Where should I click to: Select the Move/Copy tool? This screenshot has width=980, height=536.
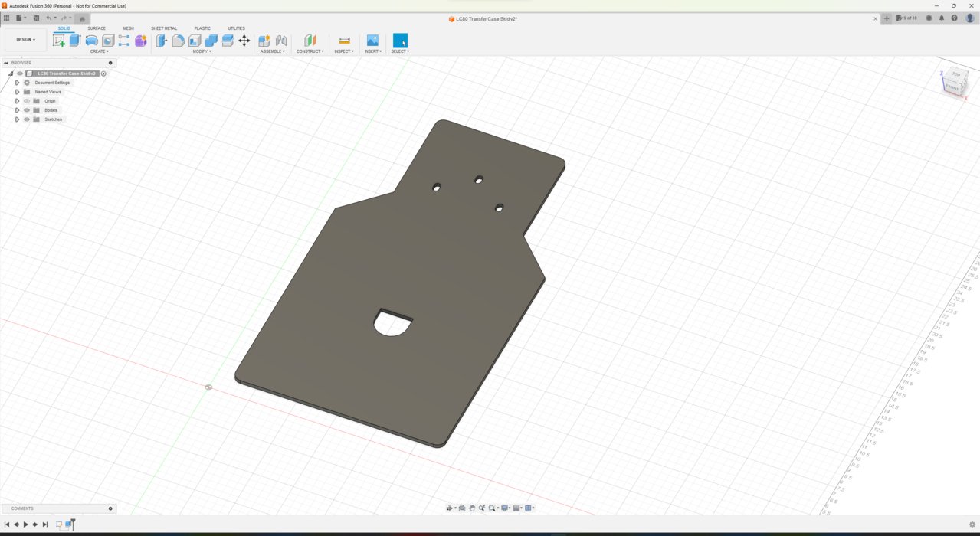[244, 41]
